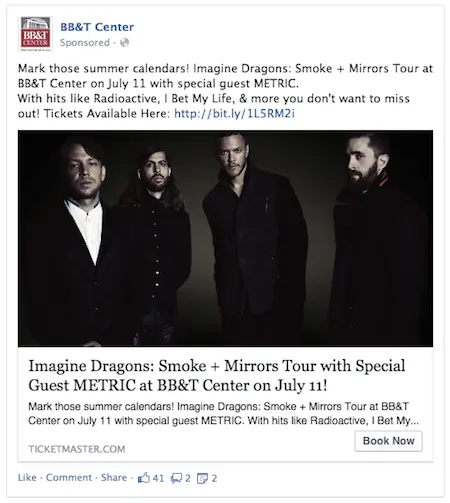Screen dimensions: 450x503
Task: Open the Imagine Dragons Smoke + Mirrors headline
Action: click(x=217, y=375)
